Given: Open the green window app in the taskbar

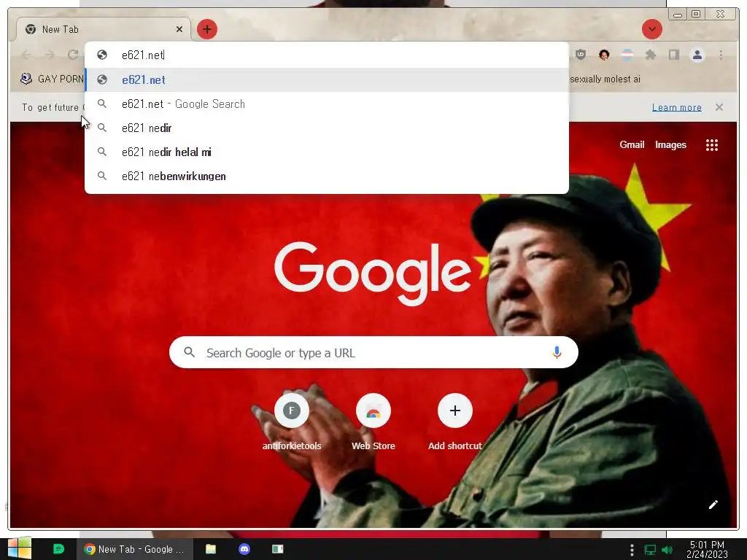Looking at the screenshot, I should (x=278, y=549).
